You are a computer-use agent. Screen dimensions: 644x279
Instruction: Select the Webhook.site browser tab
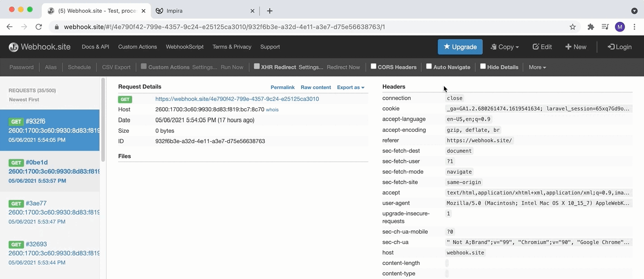point(96,10)
